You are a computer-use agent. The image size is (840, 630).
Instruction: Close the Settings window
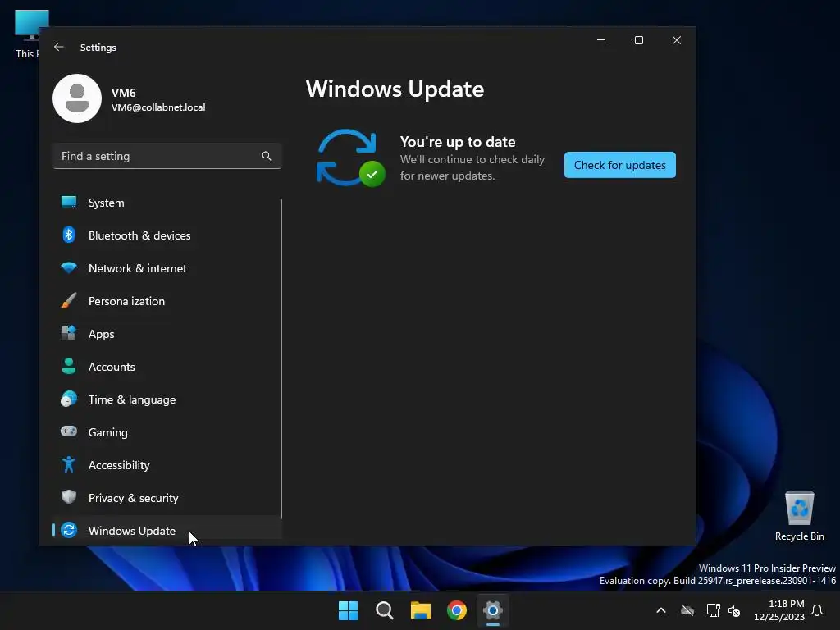(x=677, y=40)
